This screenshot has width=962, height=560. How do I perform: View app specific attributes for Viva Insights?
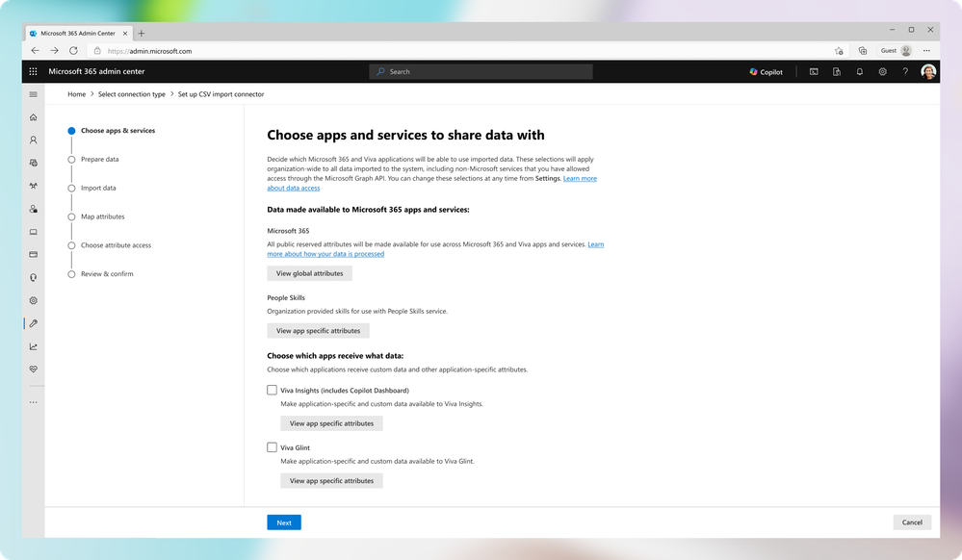331,423
